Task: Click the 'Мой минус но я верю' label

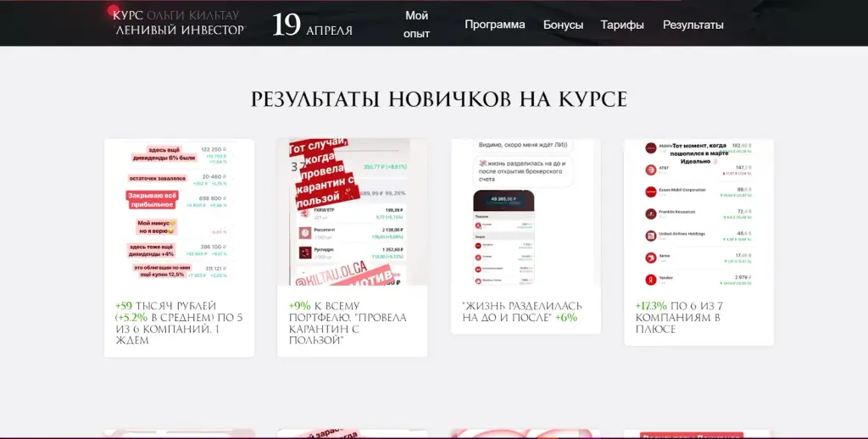Action: click(x=156, y=226)
